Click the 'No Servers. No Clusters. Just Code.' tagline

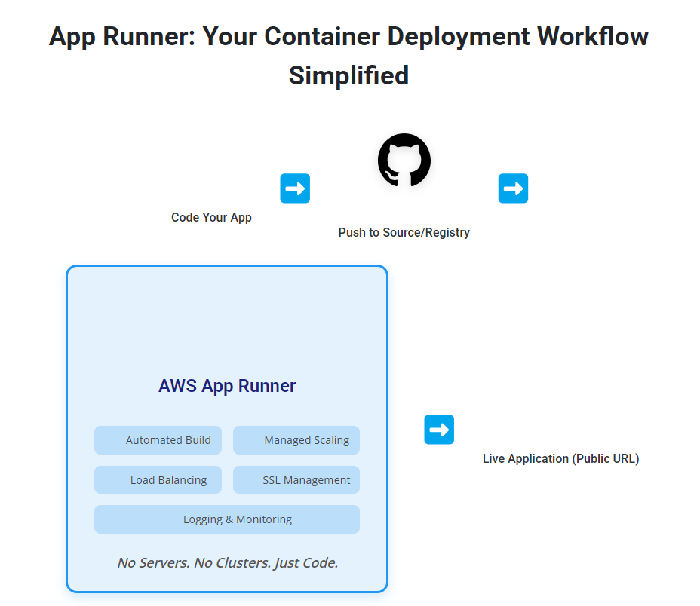[227, 563]
